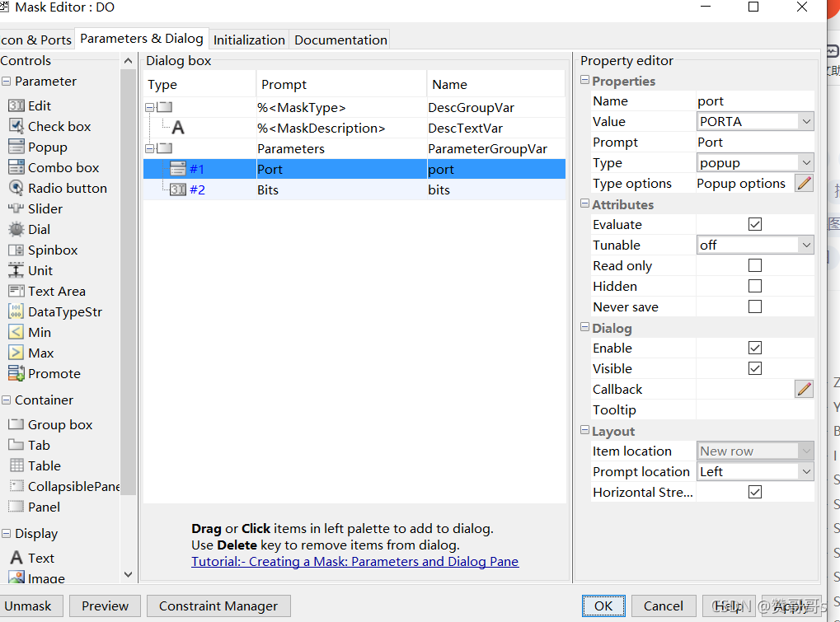The height and width of the screenshot is (622, 840).
Task: Add a Panel container
Action: click(x=35, y=507)
